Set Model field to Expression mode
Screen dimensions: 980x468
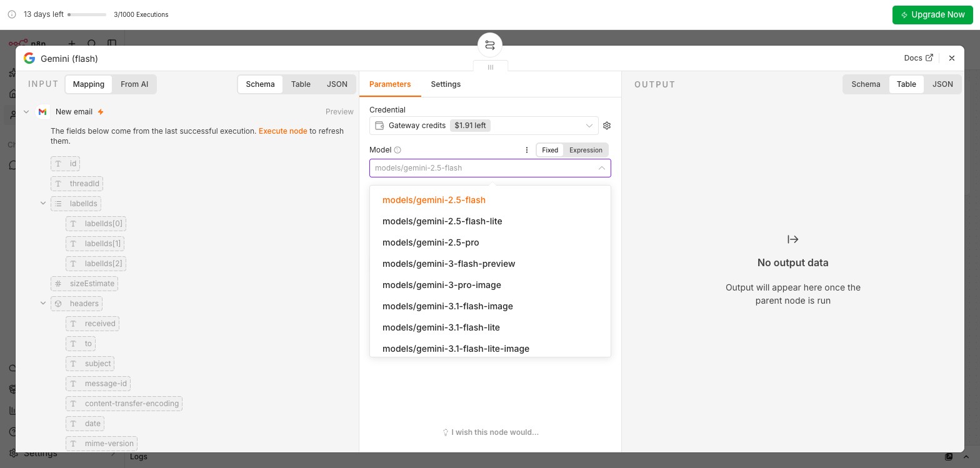[x=586, y=150]
